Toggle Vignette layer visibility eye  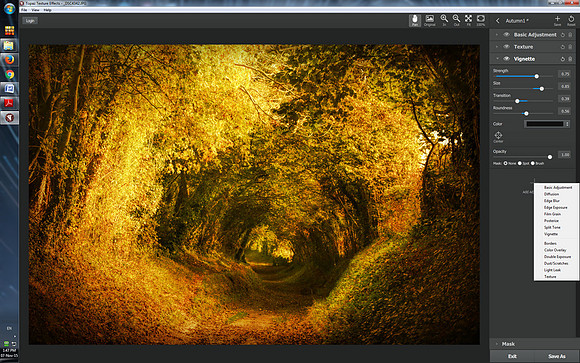pos(506,58)
